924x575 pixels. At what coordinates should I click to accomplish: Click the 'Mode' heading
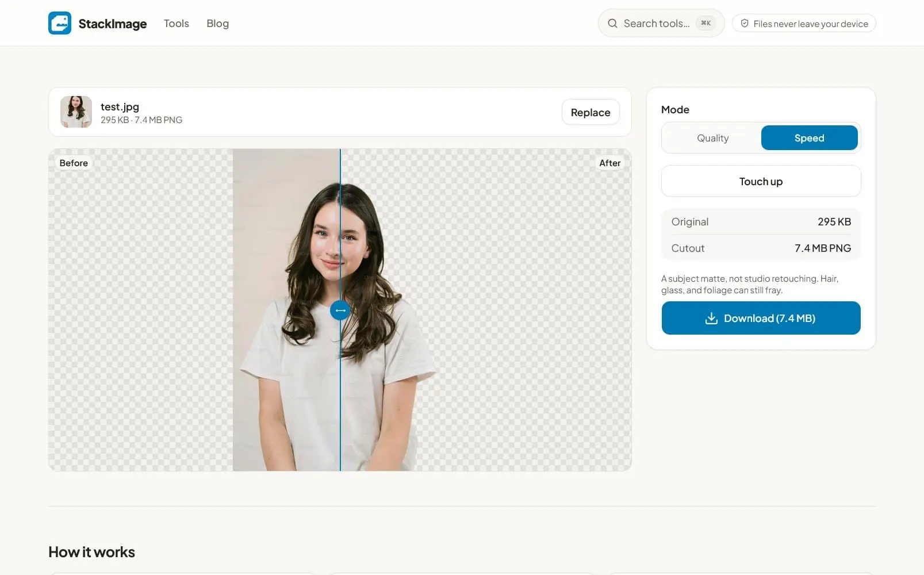coord(675,110)
